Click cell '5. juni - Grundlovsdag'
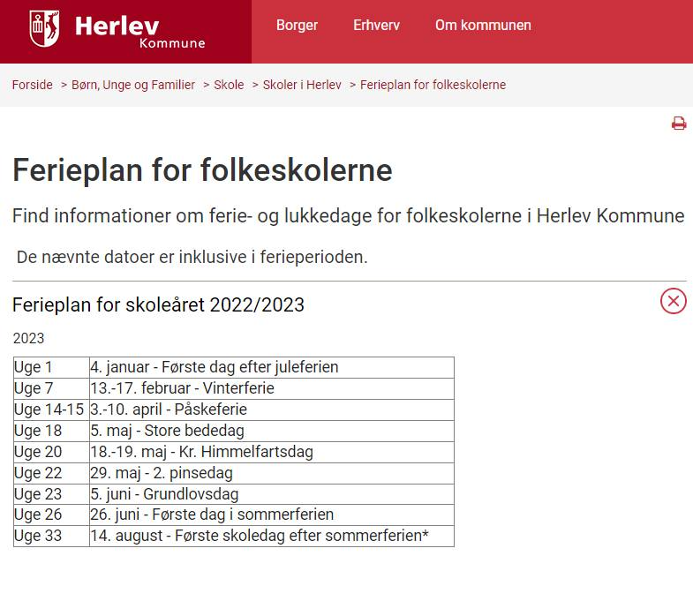Screen dimensions: 693x616 click(x=272, y=494)
